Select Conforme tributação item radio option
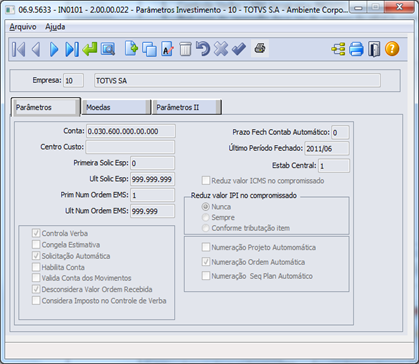The width and height of the screenshot is (419, 364). (x=206, y=228)
